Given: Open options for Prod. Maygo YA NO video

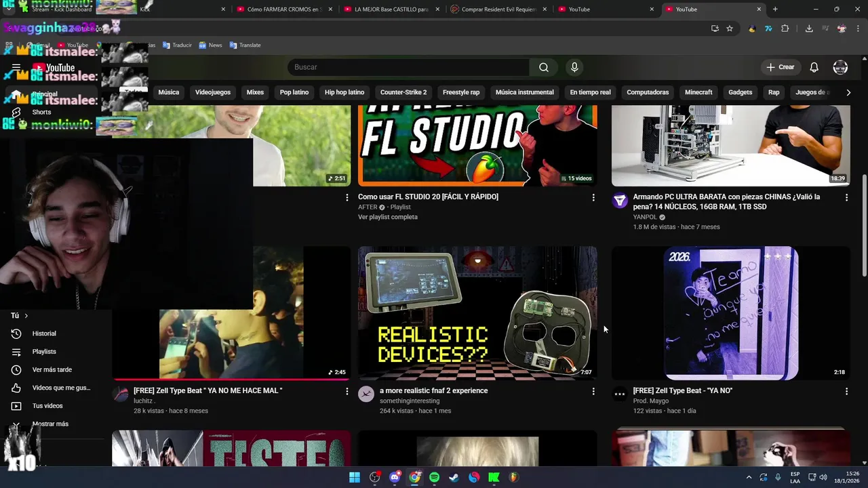Looking at the screenshot, I should (846, 391).
